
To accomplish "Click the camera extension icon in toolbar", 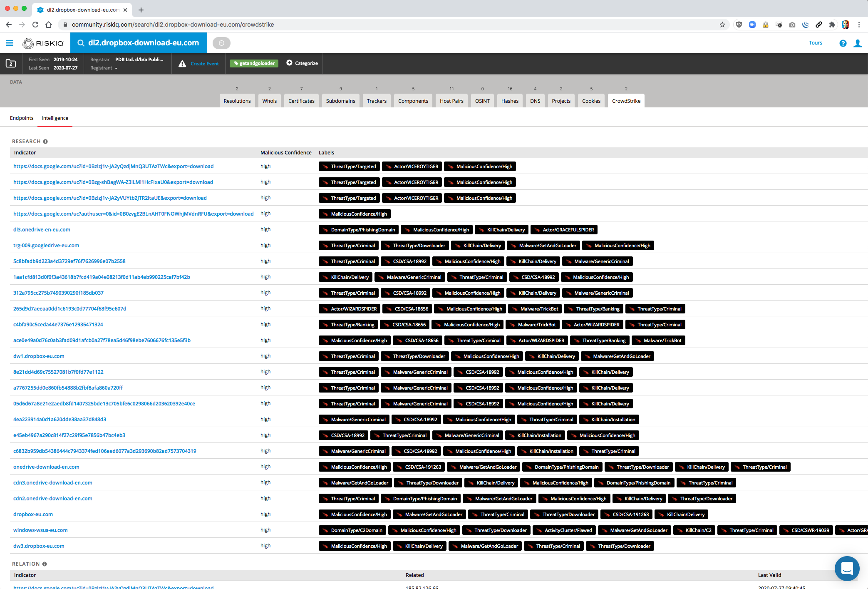I will point(792,25).
